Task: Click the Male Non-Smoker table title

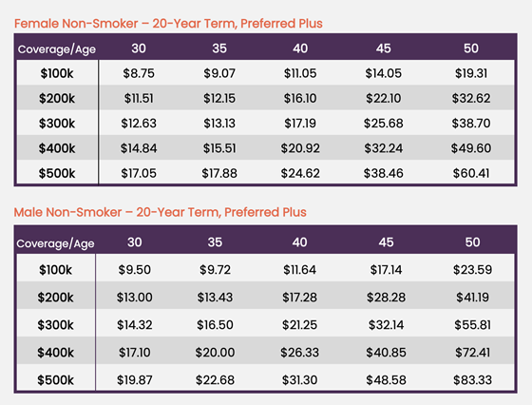Action: tap(161, 212)
